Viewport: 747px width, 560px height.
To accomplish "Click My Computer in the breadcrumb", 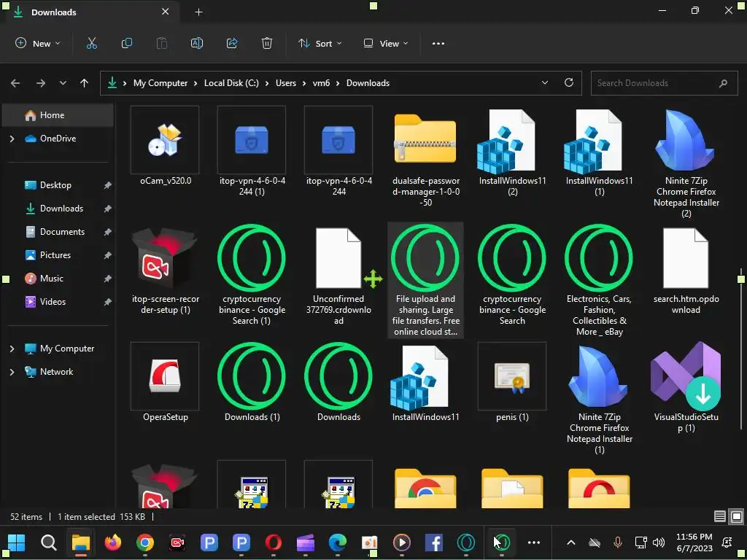I will tap(160, 83).
